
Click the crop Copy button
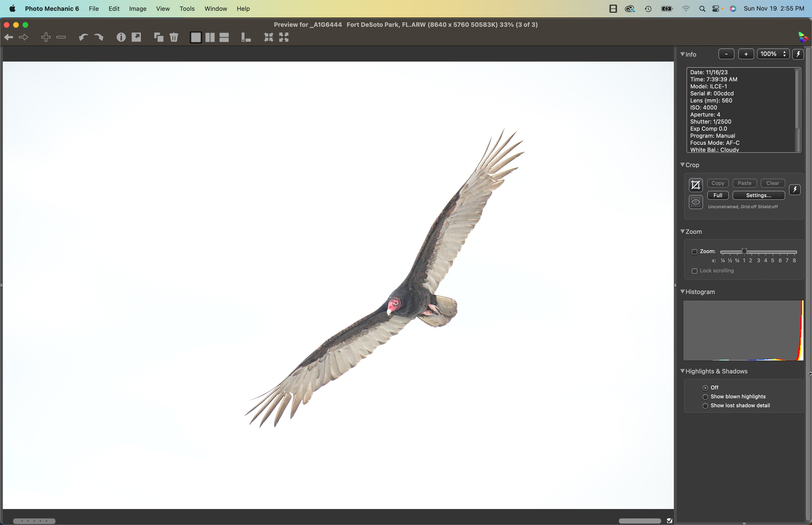pos(718,183)
